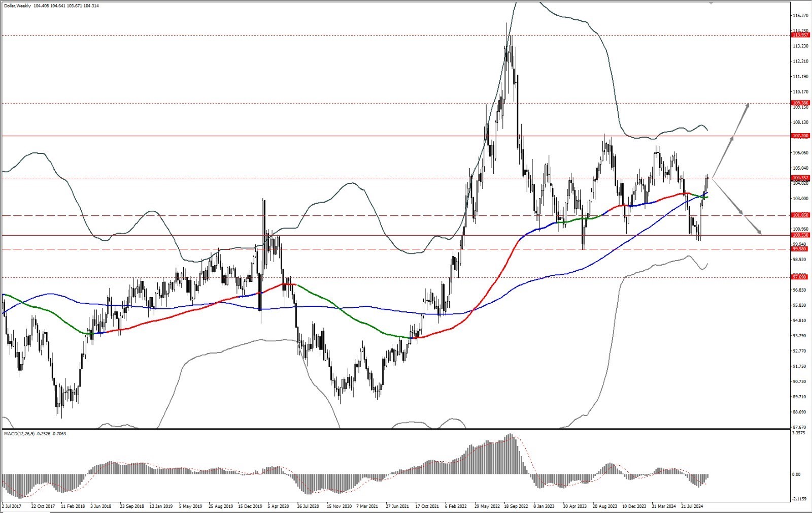This screenshot has height=513, width=812.
Task: Click the 107.200 resistance price tag
Action: pos(800,136)
